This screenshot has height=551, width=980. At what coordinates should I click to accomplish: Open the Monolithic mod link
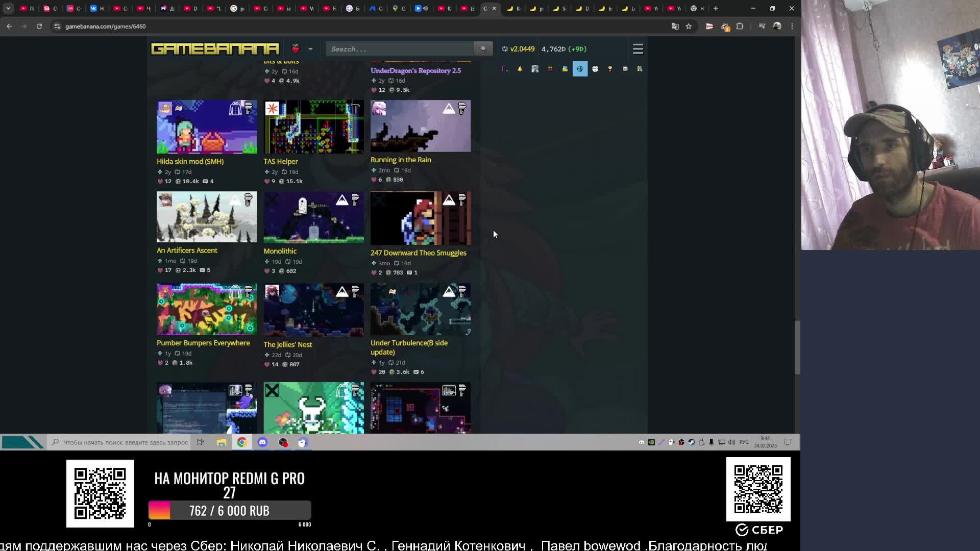click(x=280, y=251)
